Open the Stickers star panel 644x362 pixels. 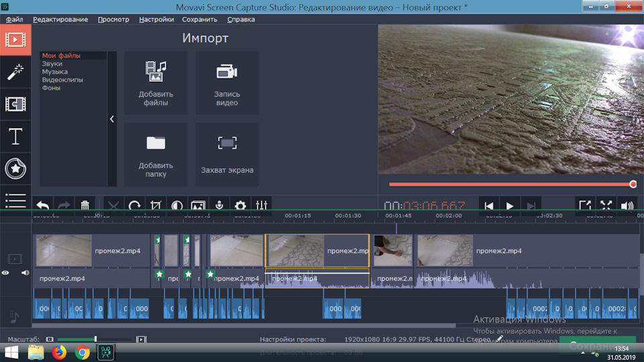(15, 169)
